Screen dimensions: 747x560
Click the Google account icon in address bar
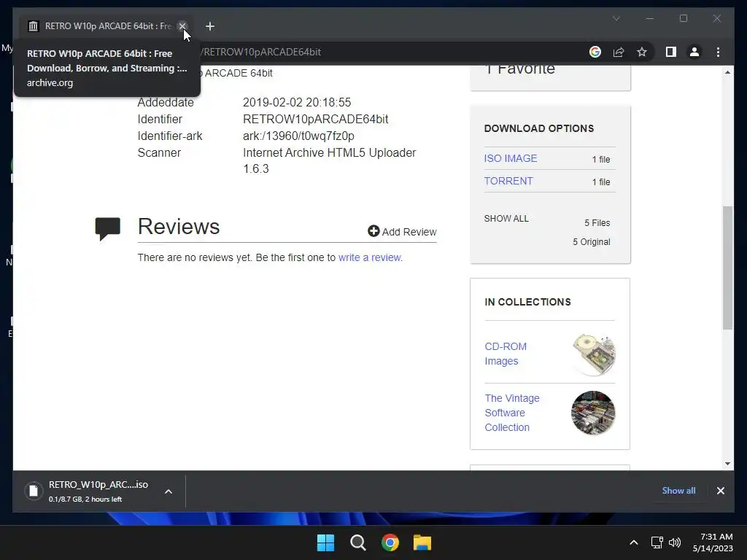pos(595,52)
